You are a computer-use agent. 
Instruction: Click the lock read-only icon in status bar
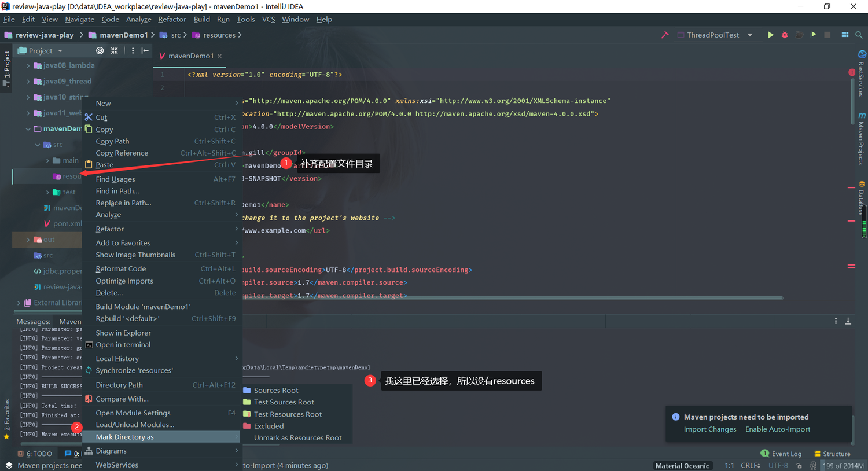click(799, 465)
